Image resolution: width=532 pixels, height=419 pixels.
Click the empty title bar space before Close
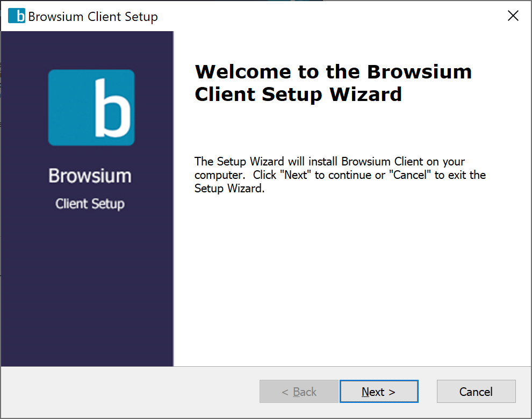333,16
